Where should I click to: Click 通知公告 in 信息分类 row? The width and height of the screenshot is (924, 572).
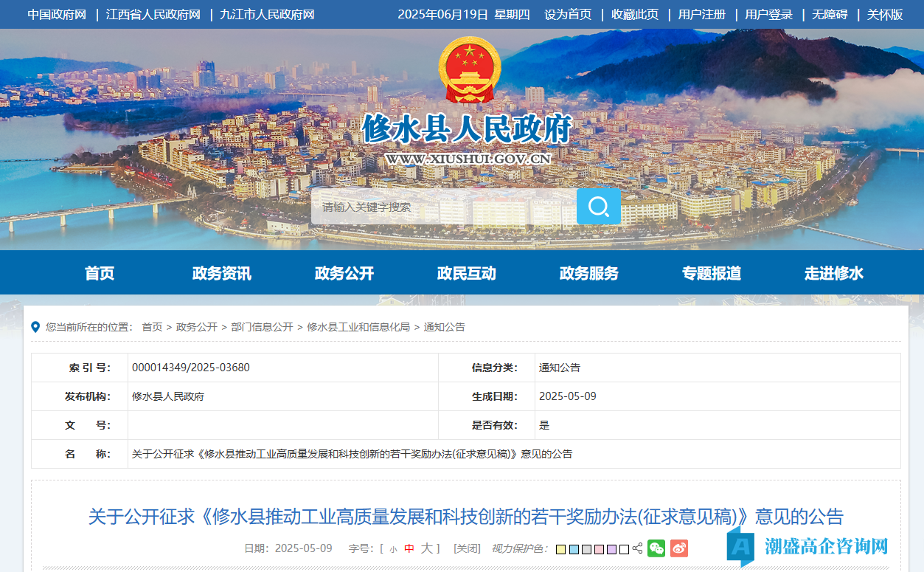(560, 368)
